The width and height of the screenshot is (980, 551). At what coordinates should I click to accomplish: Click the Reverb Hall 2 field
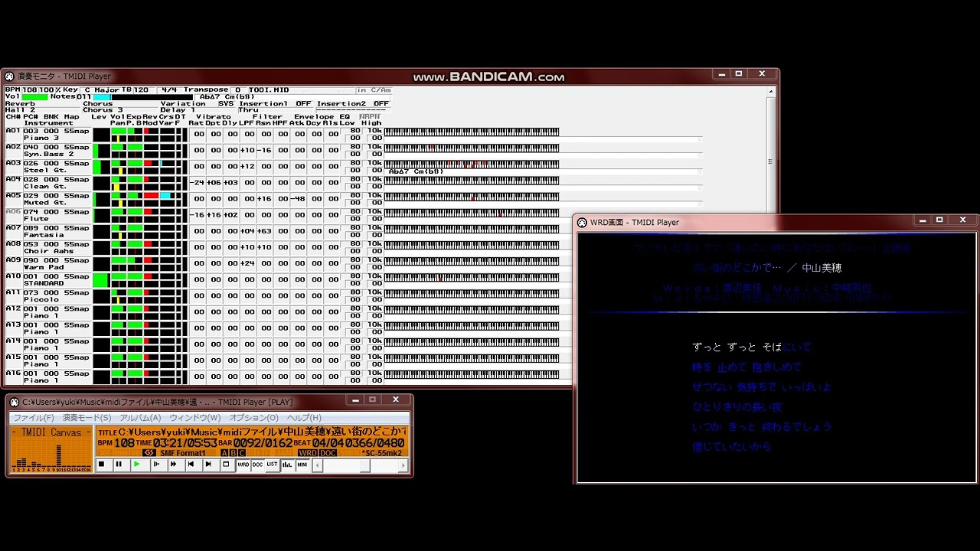tap(21, 110)
